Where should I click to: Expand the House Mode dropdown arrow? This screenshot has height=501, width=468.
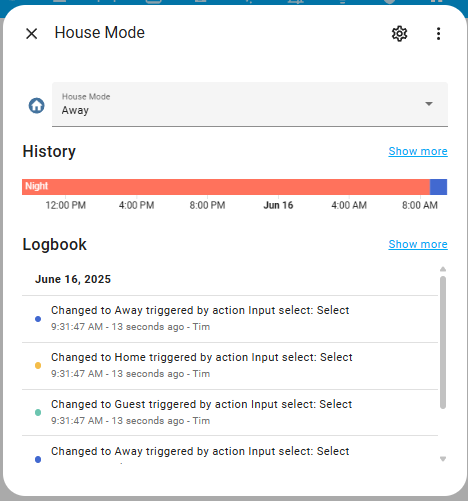[429, 104]
